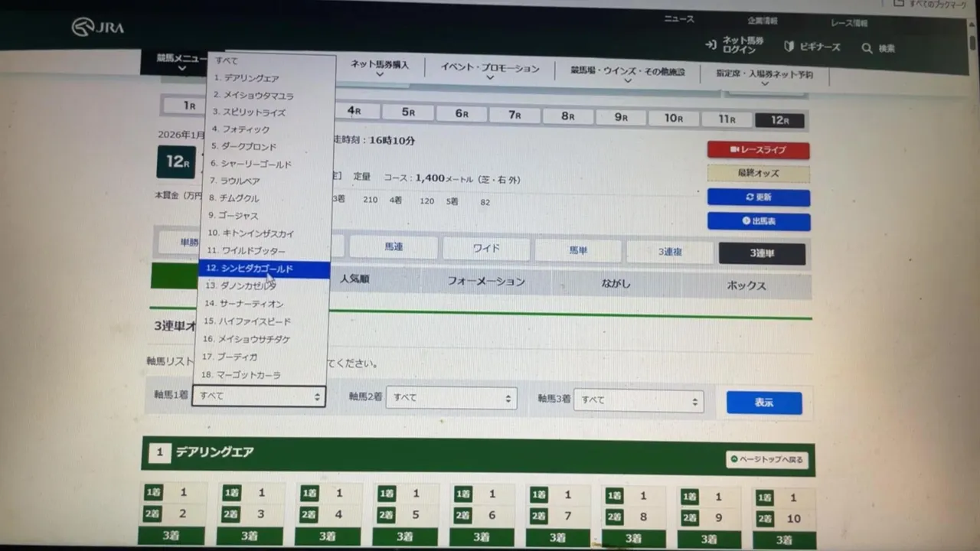Choose 10. キトンインザスカイ from dropdown list
Screen dimensions: 980x551
tap(266, 233)
